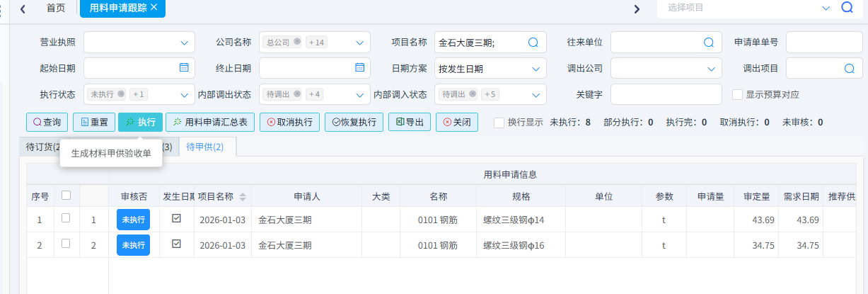The height and width of the screenshot is (294, 868).
Task: Remove the 总公司 tag in 公司名称
Action: 297,42
